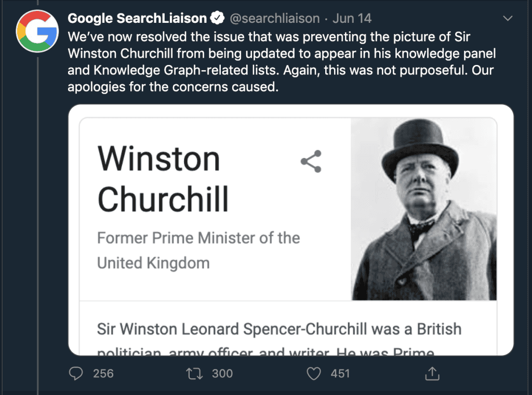Click the reply speech bubble icon

[x=76, y=373]
